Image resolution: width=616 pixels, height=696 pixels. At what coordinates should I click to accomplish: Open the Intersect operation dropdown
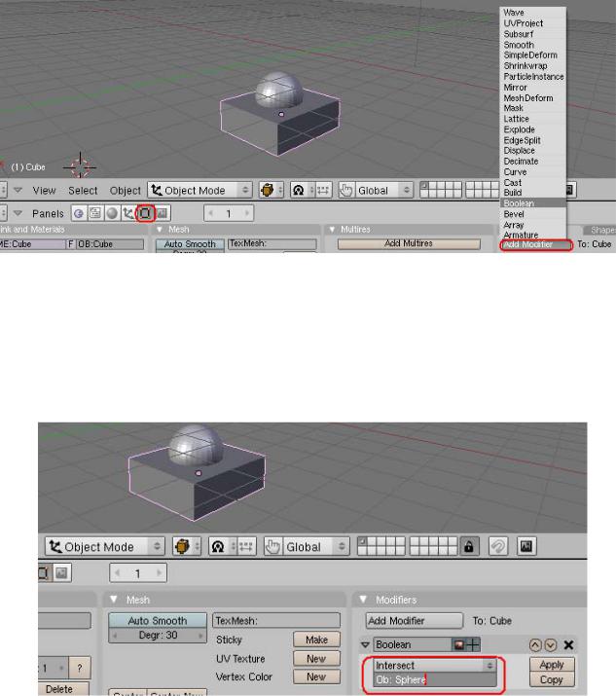pyautogui.click(x=434, y=666)
